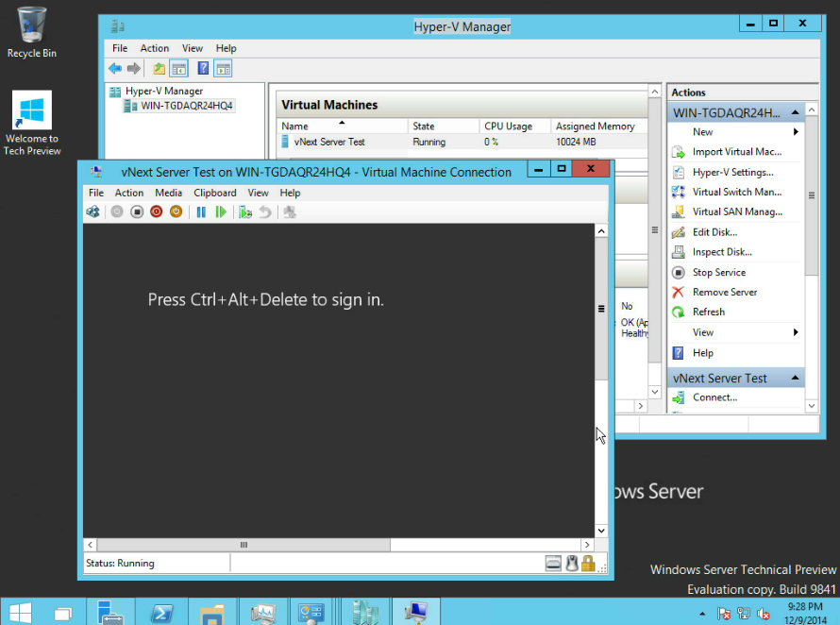Show hidden tray icons arrow
Image resolution: width=840 pixels, height=625 pixels.
click(x=702, y=614)
